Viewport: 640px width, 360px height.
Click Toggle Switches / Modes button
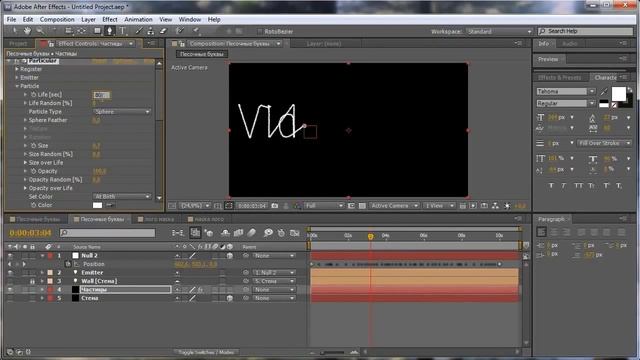click(207, 352)
